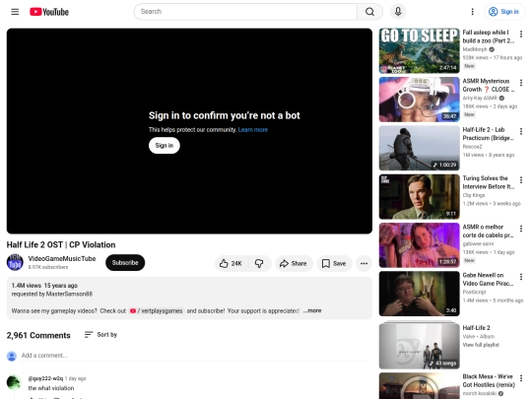Viewport: 532px width, 399px height.
Task: Open the Amy Kay ASMR channel name
Action: pos(480,98)
